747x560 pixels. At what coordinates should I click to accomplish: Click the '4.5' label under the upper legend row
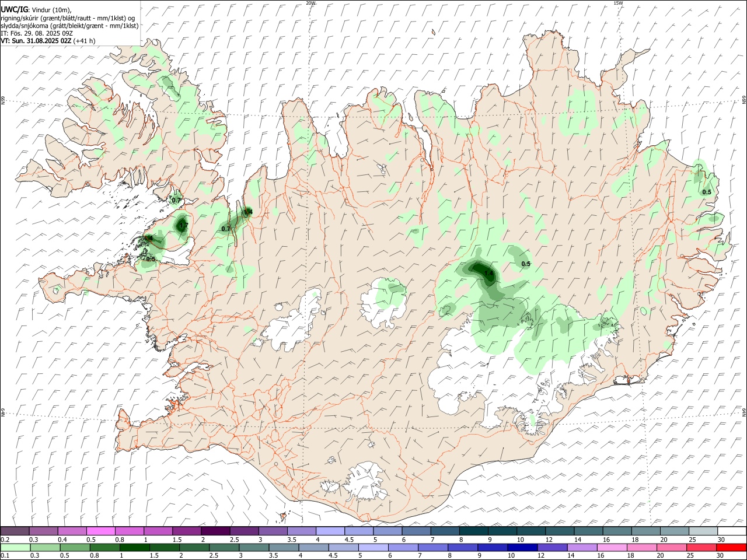tap(348, 540)
